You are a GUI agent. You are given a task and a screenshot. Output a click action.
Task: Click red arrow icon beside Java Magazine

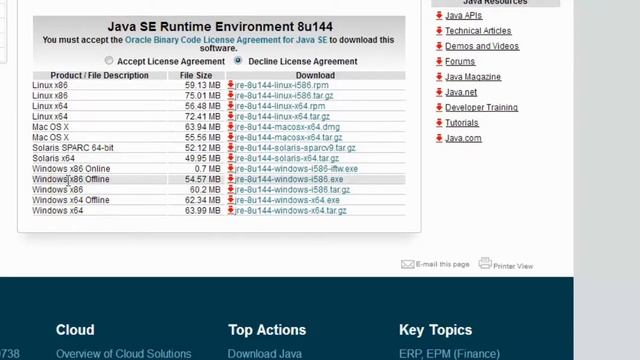(439, 77)
